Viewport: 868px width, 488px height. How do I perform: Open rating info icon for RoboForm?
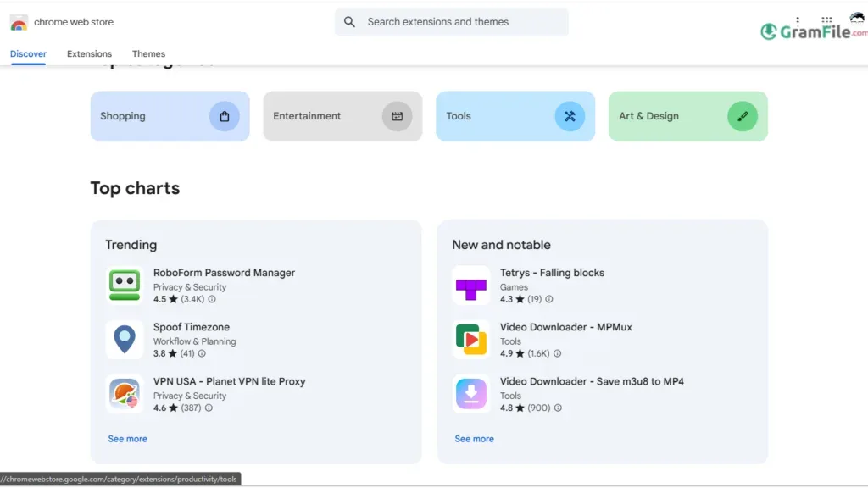click(212, 299)
